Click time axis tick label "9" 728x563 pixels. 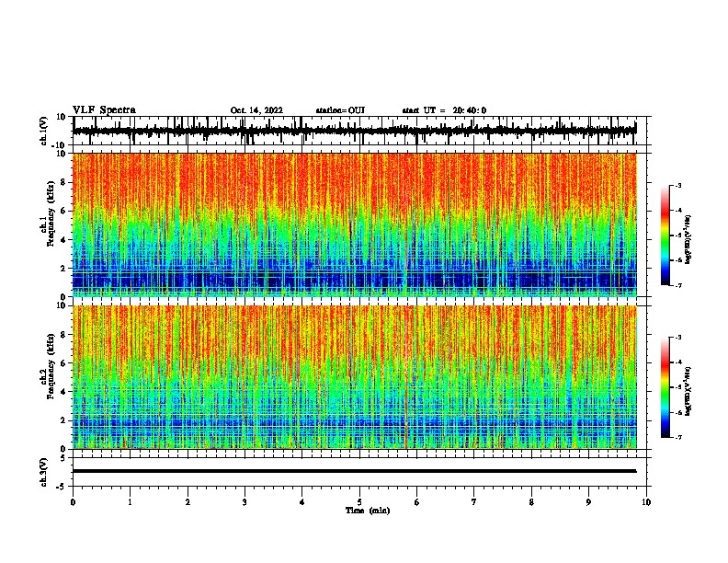pos(588,502)
